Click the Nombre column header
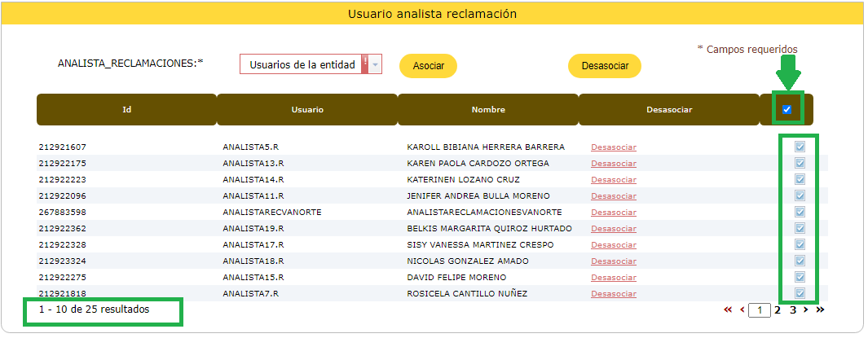This screenshot has width=868, height=338. [488, 110]
